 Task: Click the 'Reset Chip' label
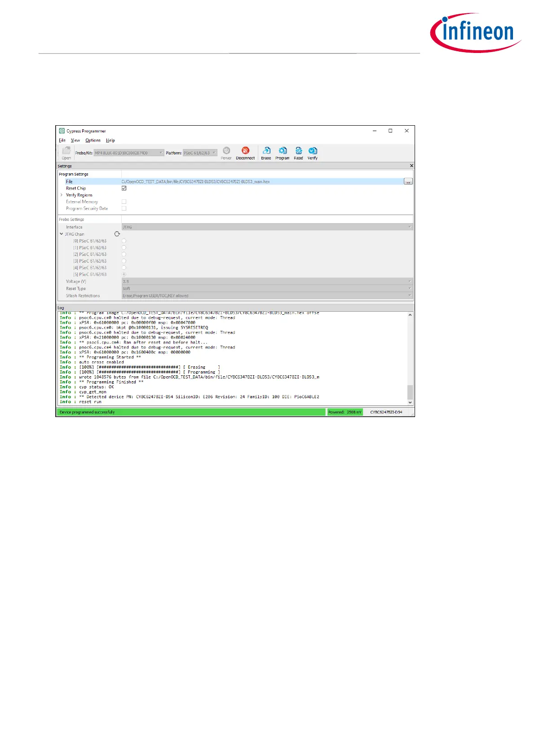[76, 188]
